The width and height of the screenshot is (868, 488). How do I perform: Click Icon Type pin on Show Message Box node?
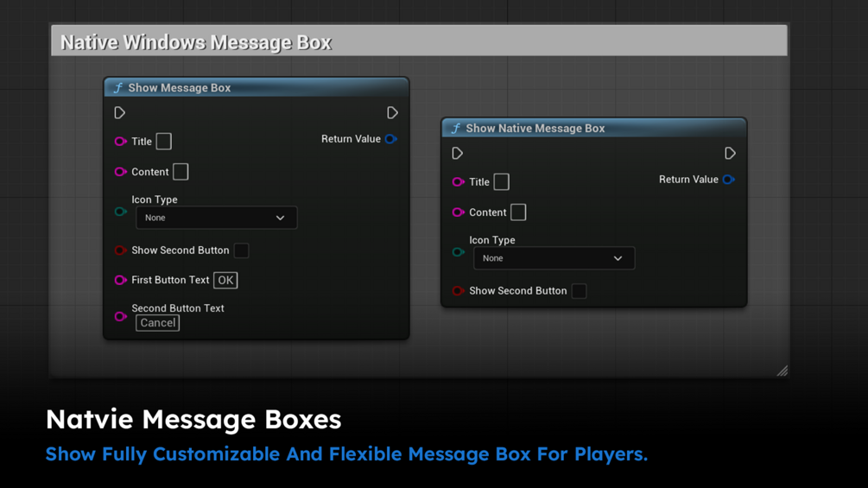[x=120, y=212]
